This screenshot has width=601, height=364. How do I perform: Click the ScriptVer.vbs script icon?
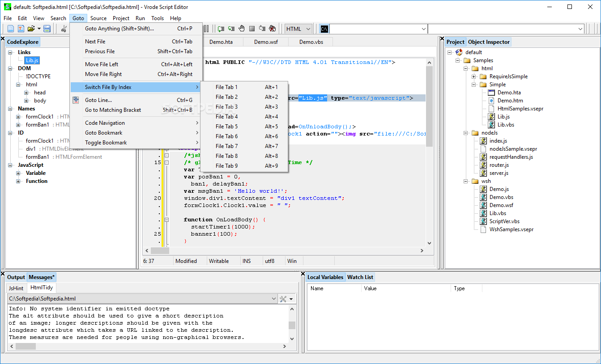[x=483, y=221]
